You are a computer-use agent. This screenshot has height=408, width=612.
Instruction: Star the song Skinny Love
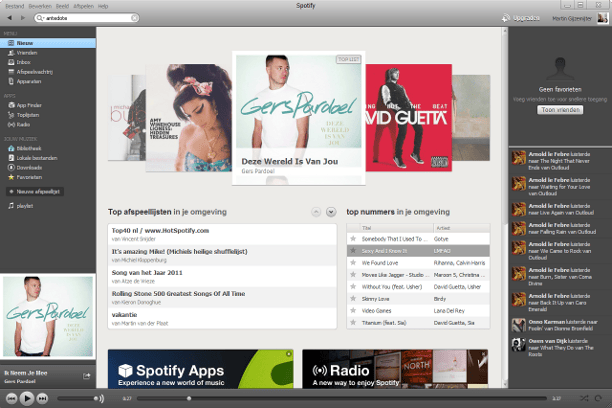353,299
